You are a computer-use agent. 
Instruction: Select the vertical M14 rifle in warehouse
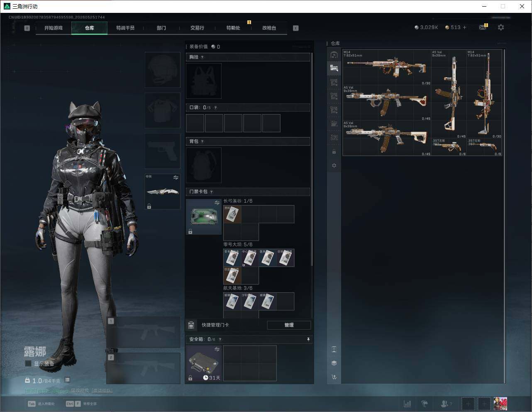(x=484, y=94)
